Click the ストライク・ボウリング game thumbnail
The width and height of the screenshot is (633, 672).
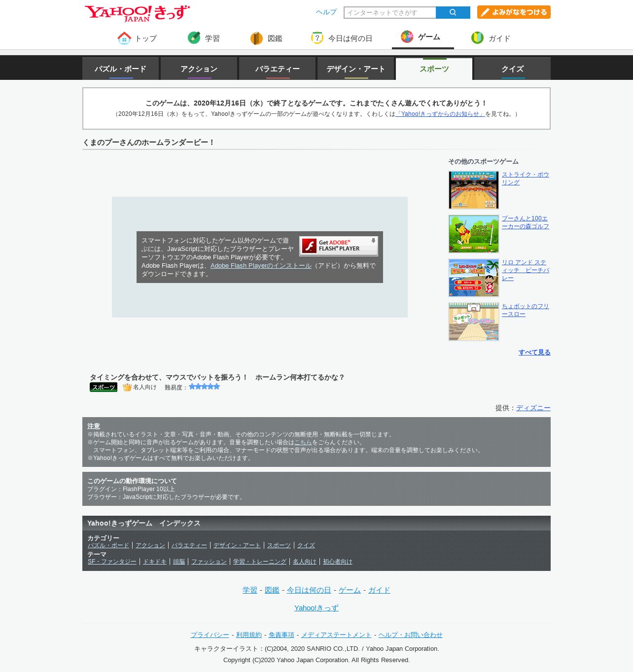474,190
